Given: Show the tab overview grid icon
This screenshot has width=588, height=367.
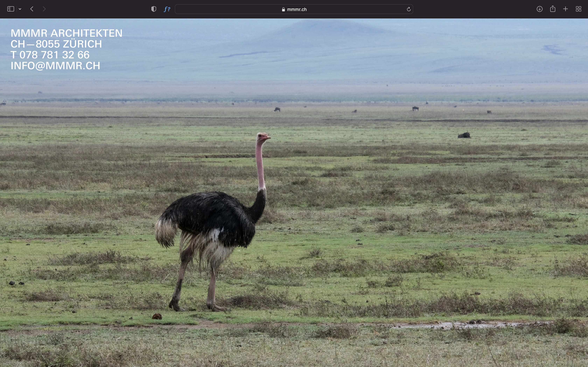Looking at the screenshot, I should 579,9.
